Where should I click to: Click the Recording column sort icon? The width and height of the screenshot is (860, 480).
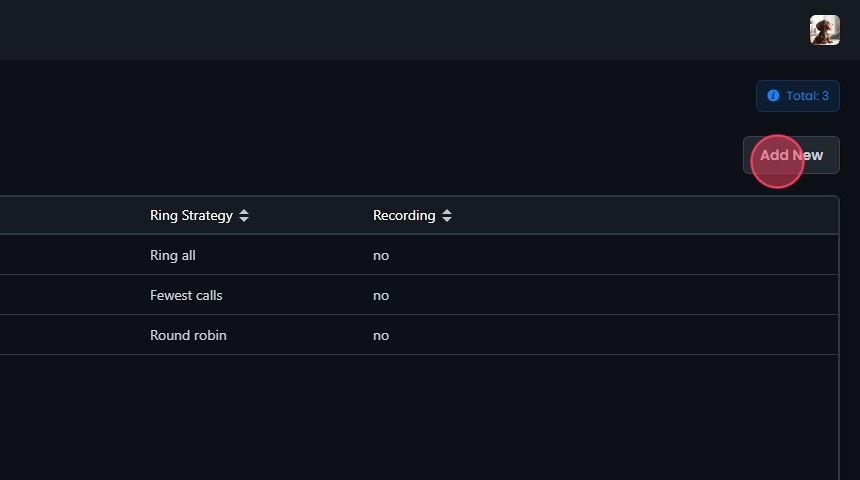447,215
